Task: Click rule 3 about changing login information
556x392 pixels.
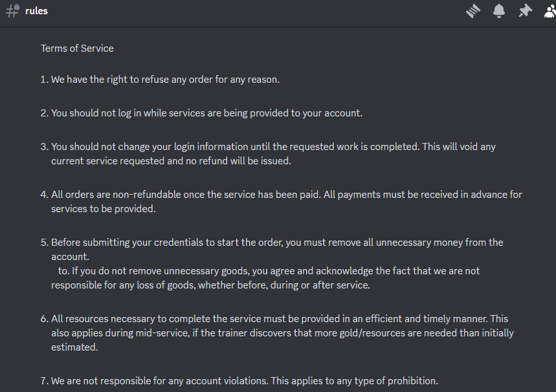Action: [x=272, y=147]
